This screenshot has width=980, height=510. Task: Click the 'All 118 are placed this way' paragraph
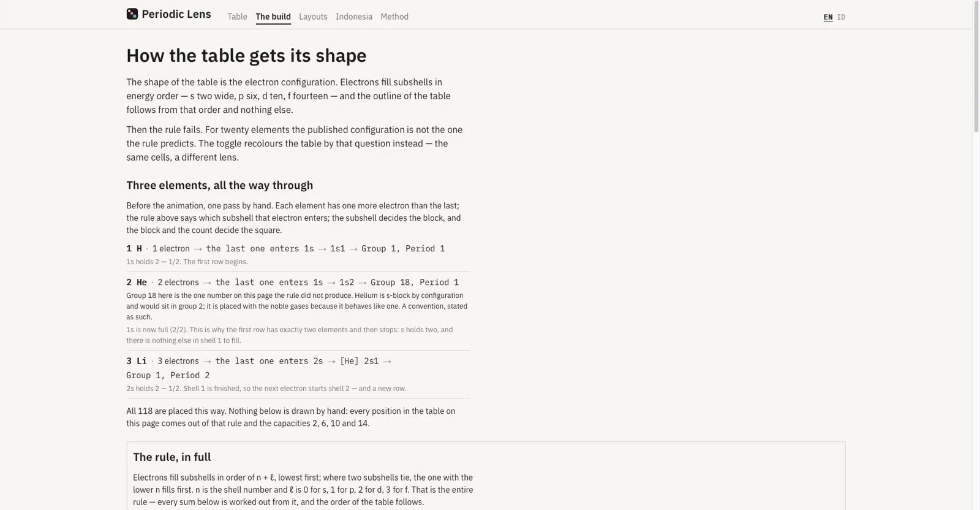(291, 417)
